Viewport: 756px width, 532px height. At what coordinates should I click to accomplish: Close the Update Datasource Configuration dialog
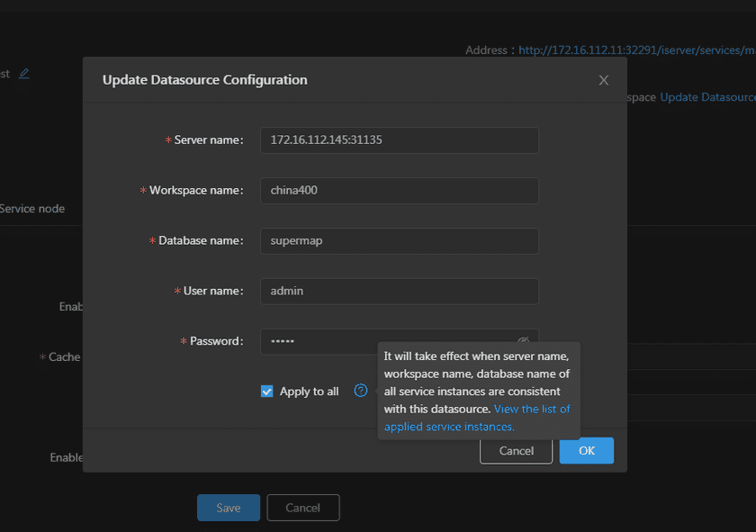point(603,80)
